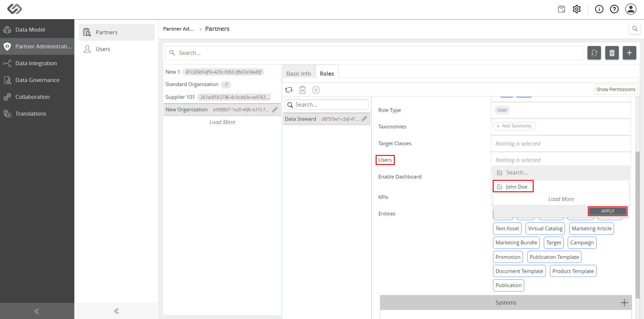Toggle the Publication Template entity

[554, 257]
